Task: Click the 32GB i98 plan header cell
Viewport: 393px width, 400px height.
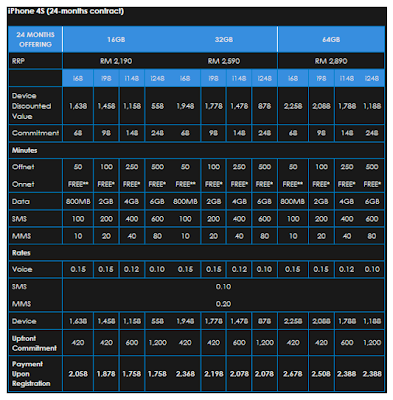Action: (x=214, y=78)
